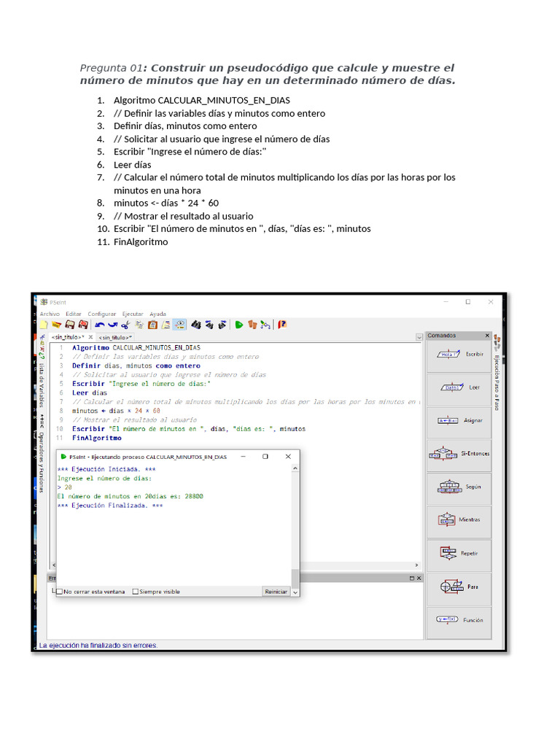Click the Paste clipboard icon
Screen dimensions: 560x747
152,325
